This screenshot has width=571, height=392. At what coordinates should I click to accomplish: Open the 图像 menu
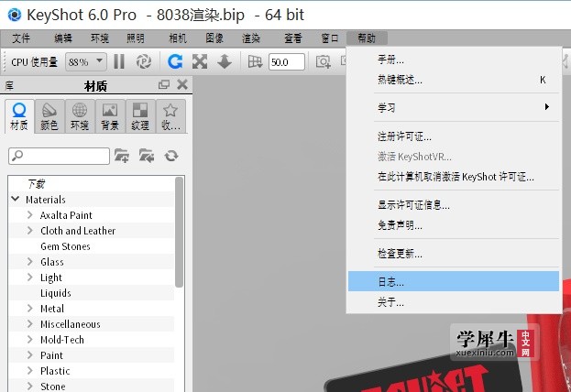click(214, 38)
